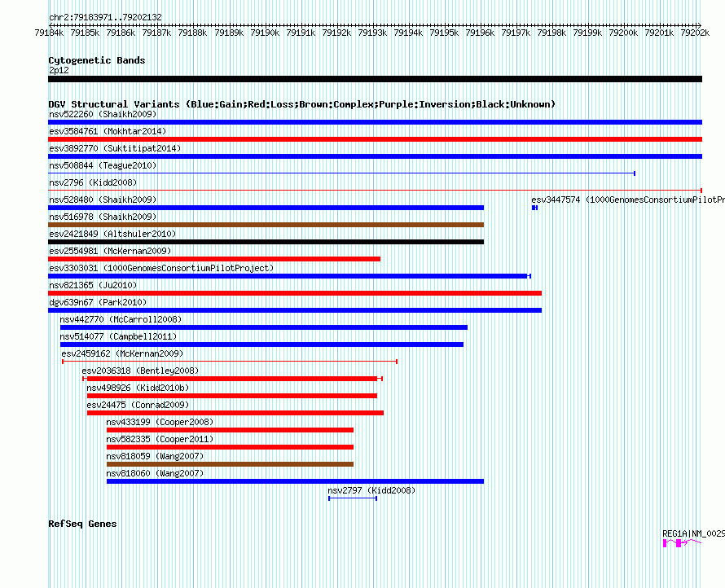The width and height of the screenshot is (725, 588).
Task: Select nsv508844 (Teague2010) label
Action: click(103, 165)
